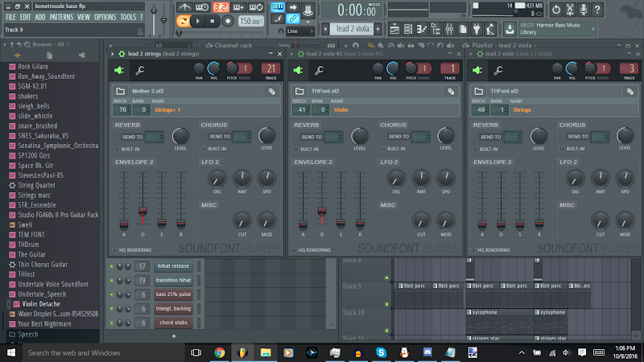The image size is (644, 362).
Task: Open chorus SEND TO selector in lead 2 strings
Action: [242, 137]
